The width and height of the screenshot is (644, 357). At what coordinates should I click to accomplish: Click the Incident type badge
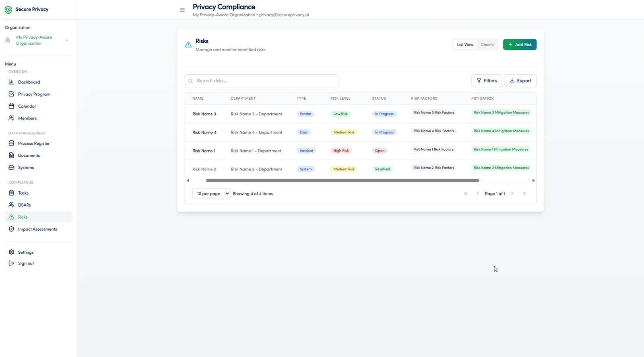point(306,151)
